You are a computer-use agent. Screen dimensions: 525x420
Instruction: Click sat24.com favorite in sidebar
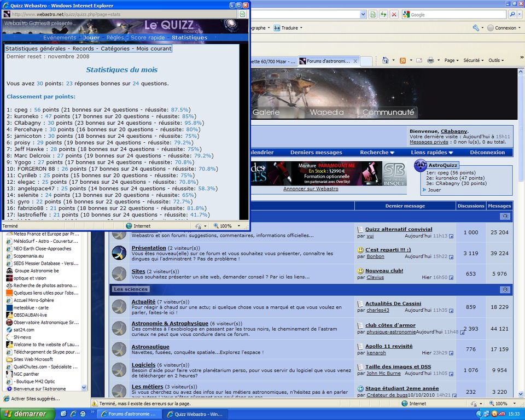click(24, 330)
